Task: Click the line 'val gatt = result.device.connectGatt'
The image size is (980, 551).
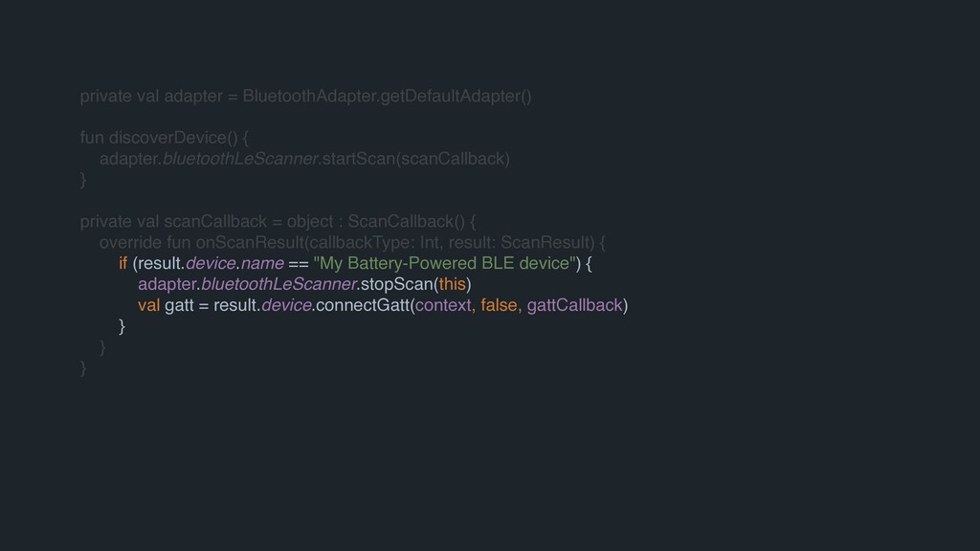Action: click(x=383, y=305)
